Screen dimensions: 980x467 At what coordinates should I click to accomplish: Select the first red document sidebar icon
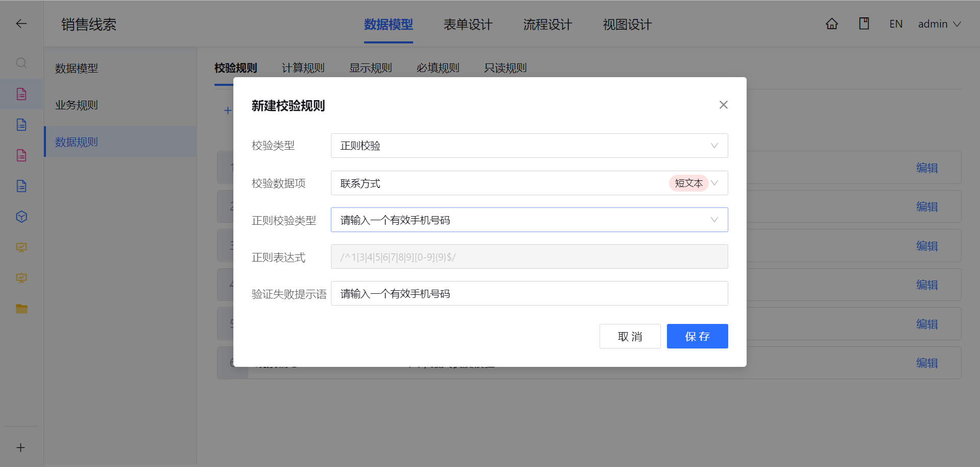click(21, 94)
